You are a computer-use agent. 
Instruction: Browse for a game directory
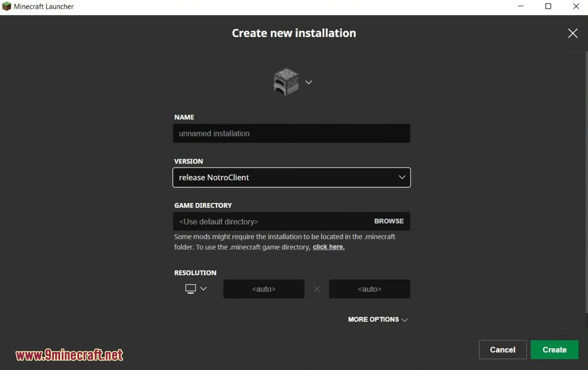389,221
